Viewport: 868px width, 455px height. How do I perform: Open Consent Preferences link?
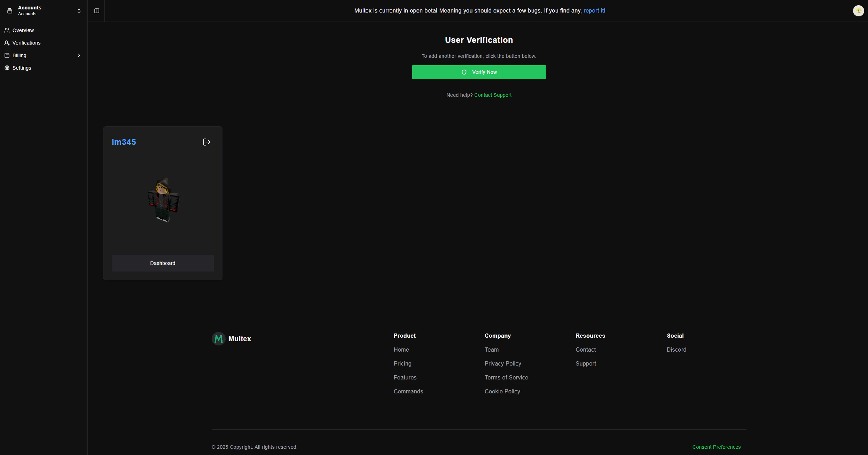point(717,447)
